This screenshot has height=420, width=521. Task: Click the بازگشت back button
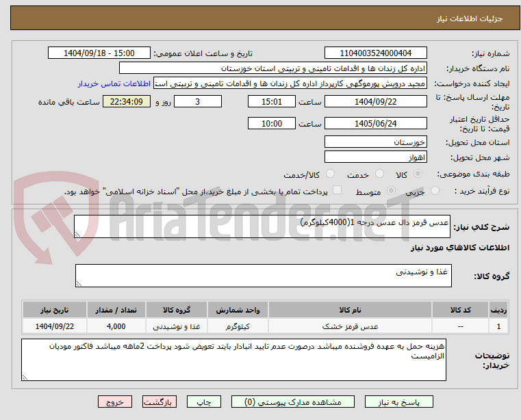pos(159,402)
